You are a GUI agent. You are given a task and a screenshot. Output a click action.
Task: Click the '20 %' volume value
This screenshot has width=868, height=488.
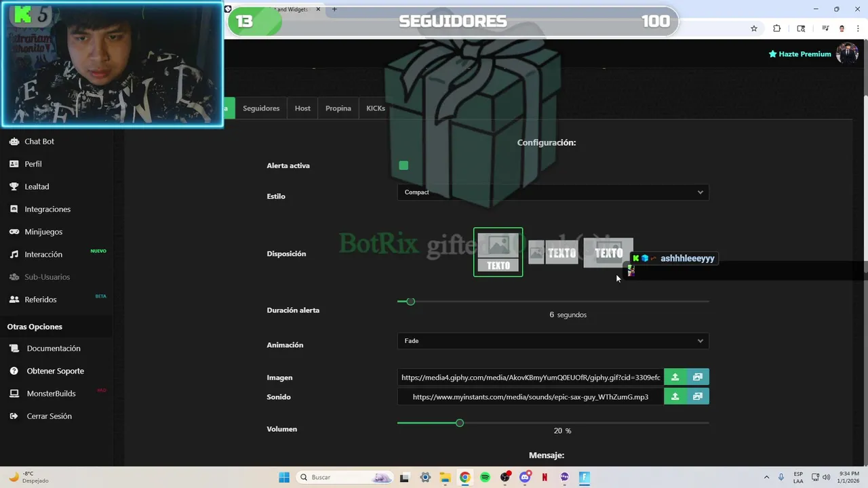click(x=562, y=431)
